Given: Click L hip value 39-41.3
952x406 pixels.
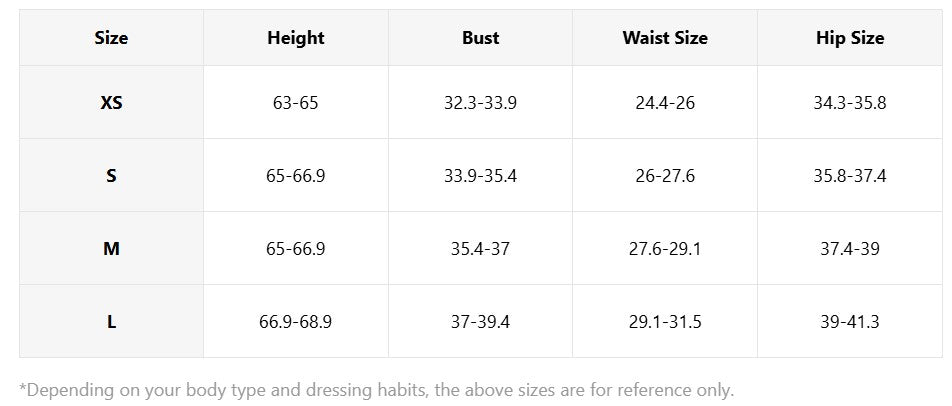Looking at the screenshot, I should tap(850, 321).
